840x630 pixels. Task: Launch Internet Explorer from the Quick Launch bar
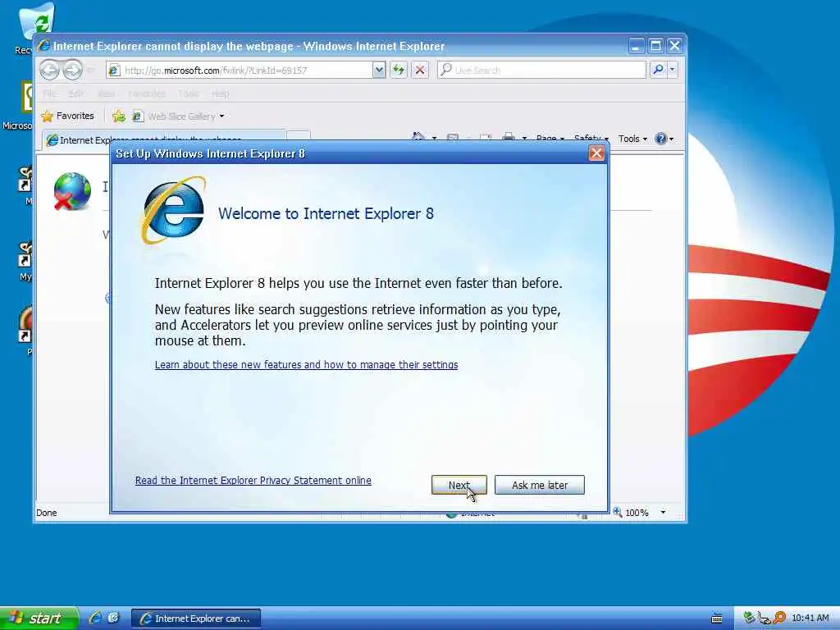(95, 618)
